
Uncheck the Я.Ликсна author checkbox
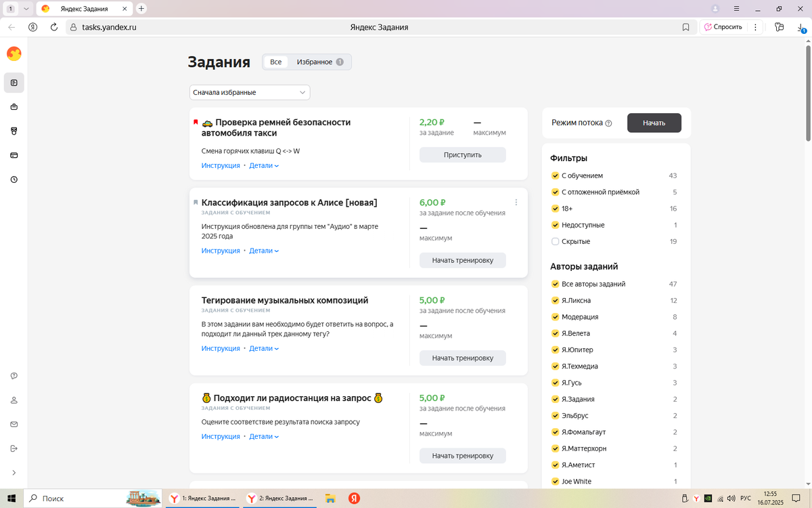[x=556, y=301]
